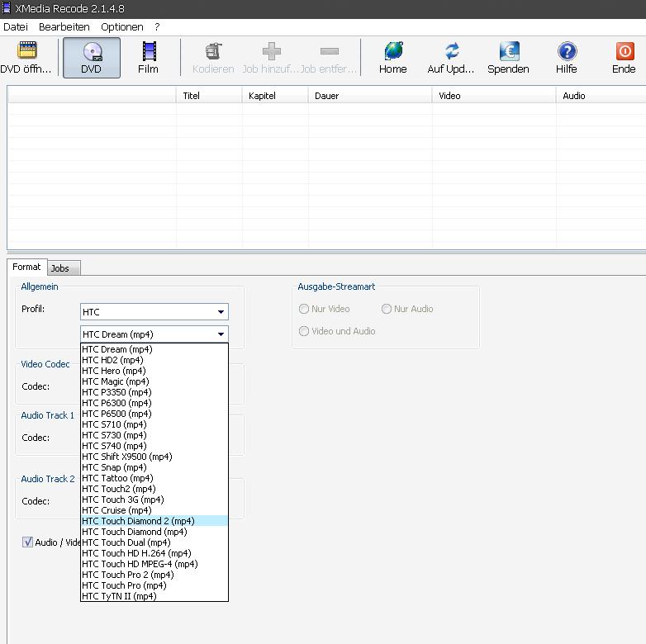Choose HTC Shift X9500 (mp4) in list
Viewport: 646px width, 644px height.
pos(154,457)
